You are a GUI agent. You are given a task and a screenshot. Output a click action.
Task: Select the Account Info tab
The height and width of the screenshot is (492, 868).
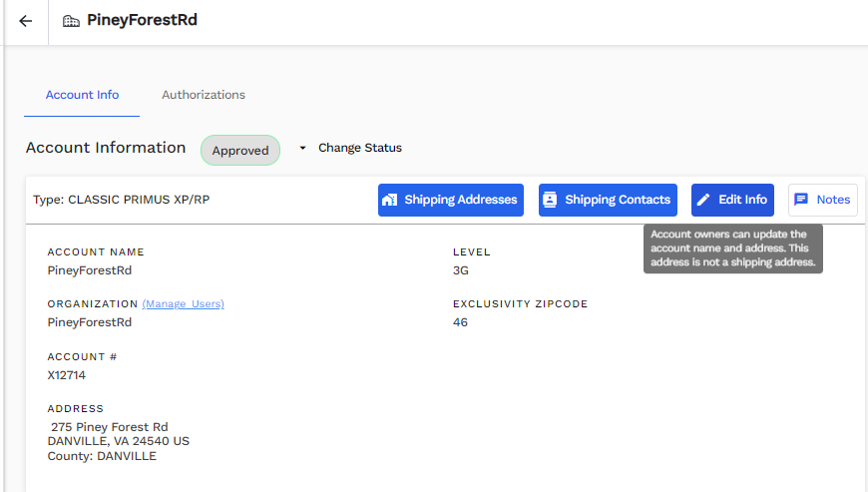(x=82, y=95)
